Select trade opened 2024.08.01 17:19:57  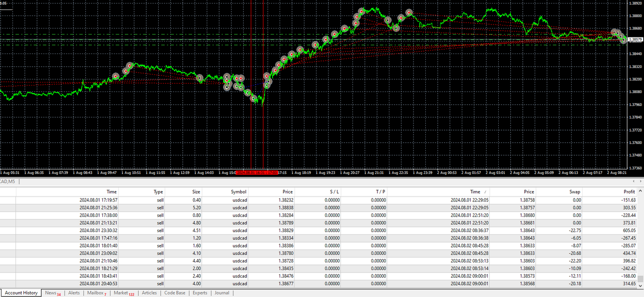tap(319, 200)
